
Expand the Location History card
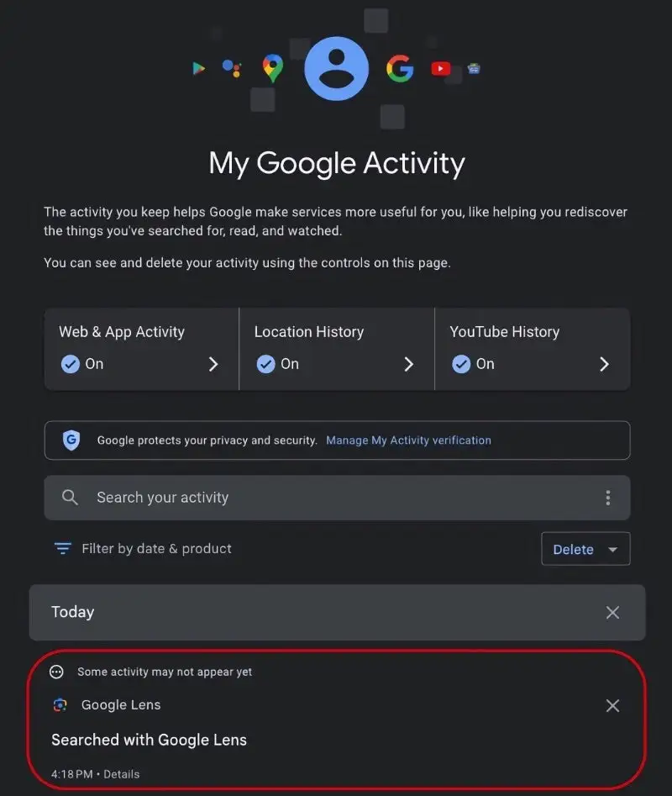[408, 365]
